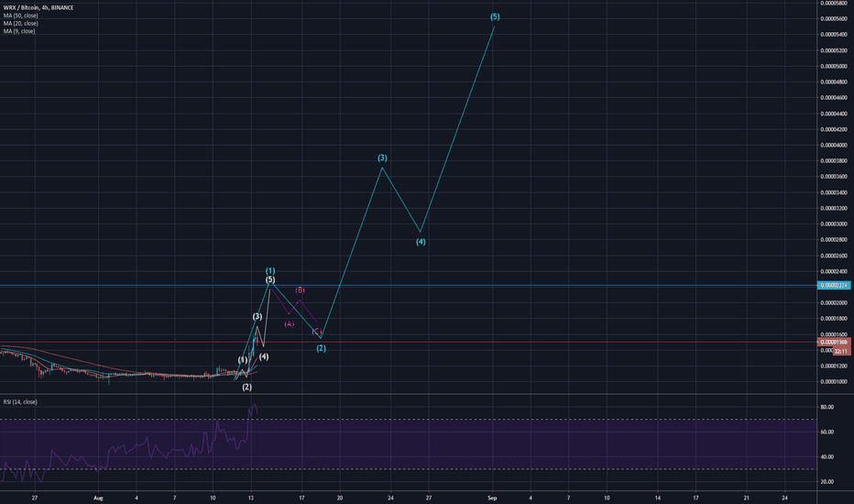This screenshot has height=504, width=854.
Task: Select the white sub-wave (1) label
Action: [243, 360]
